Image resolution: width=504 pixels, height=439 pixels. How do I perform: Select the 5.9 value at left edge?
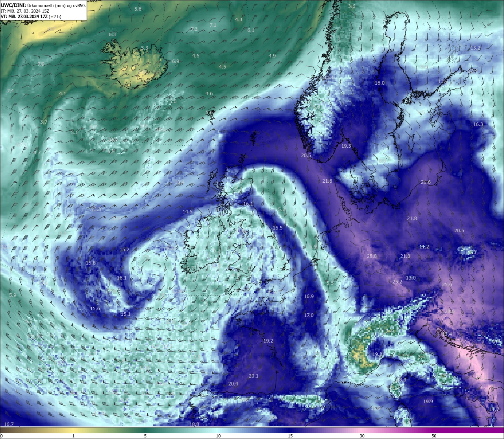[13, 295]
